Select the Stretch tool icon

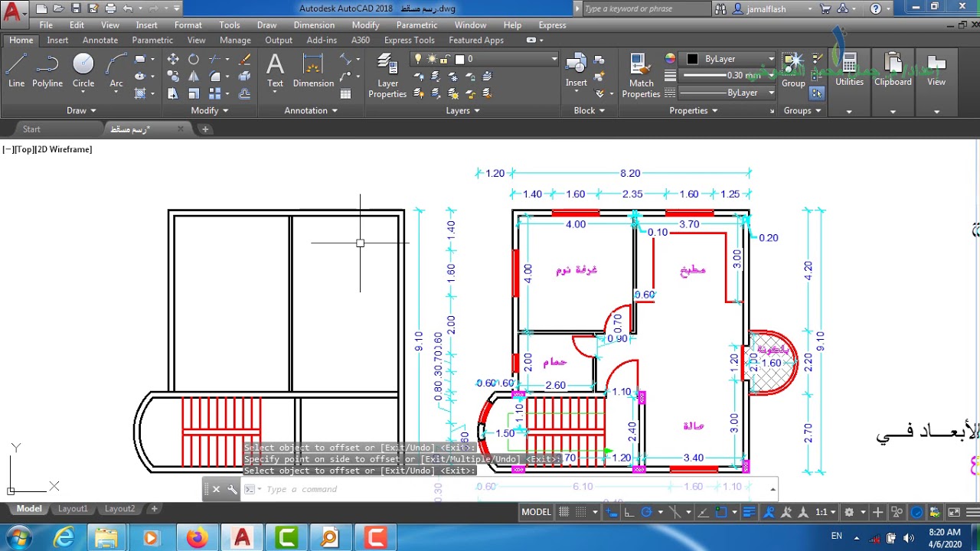(x=173, y=93)
